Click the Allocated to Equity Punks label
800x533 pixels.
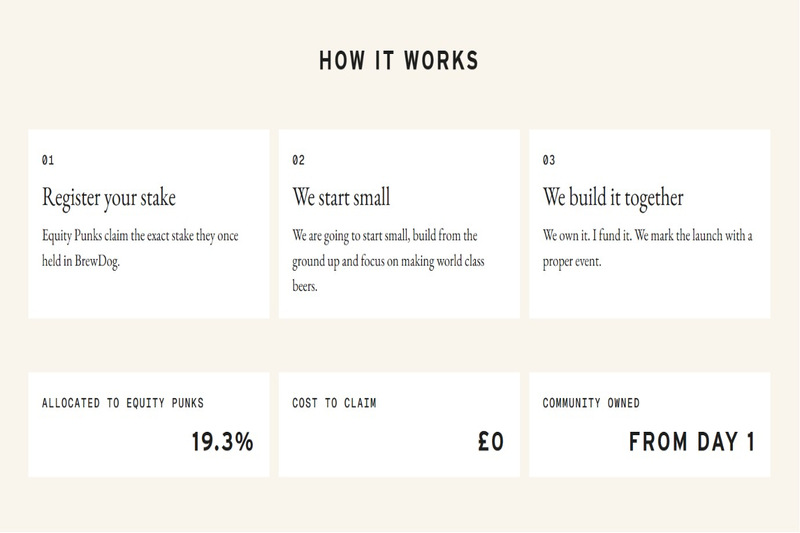(x=122, y=403)
